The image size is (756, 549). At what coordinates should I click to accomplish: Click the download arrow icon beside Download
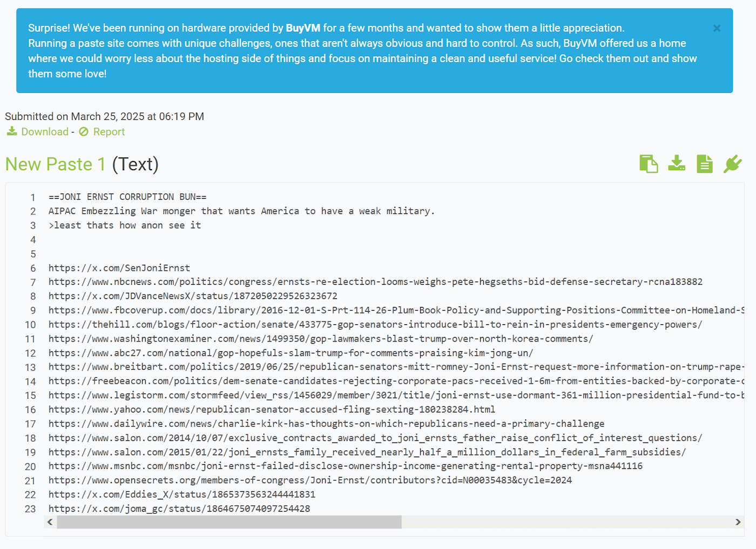(12, 131)
